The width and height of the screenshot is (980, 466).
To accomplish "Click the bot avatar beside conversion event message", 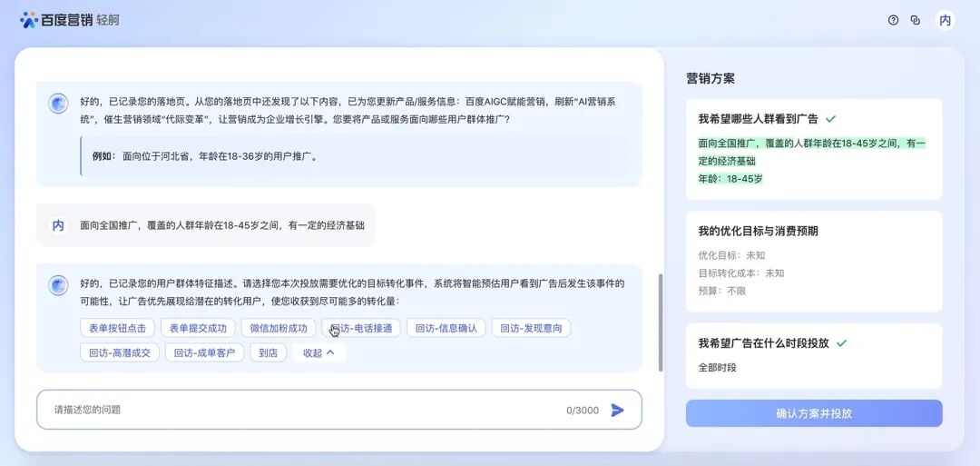I will tap(59, 285).
